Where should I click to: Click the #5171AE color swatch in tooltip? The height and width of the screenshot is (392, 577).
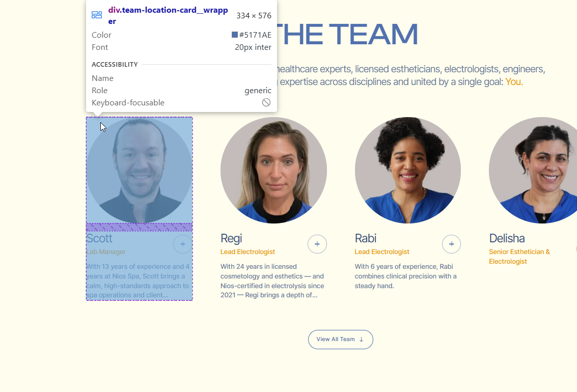[234, 35]
